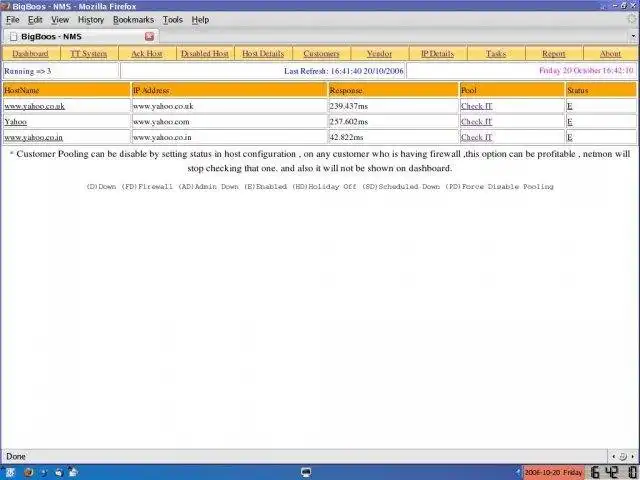Screen dimensions: 640x480
Task: Open the File menu
Action: [13, 20]
